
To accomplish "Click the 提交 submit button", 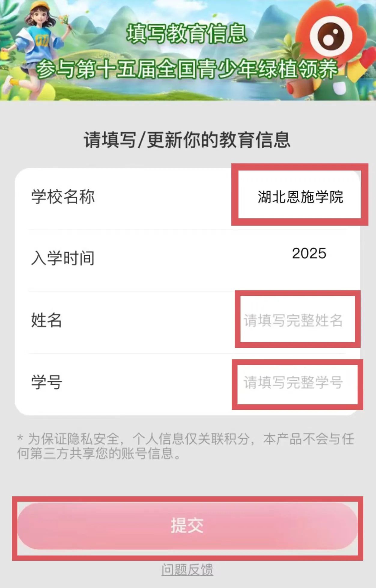I will (187, 526).
